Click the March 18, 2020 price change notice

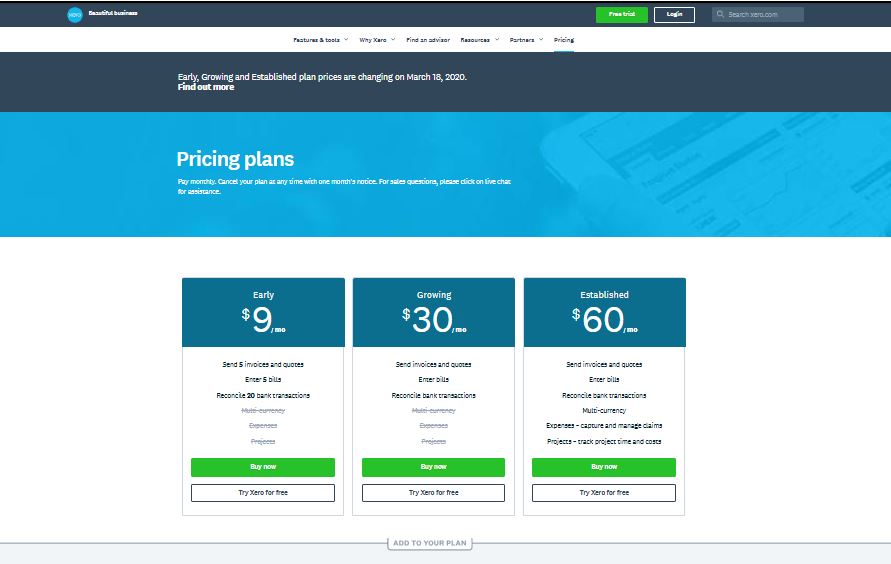[322, 77]
